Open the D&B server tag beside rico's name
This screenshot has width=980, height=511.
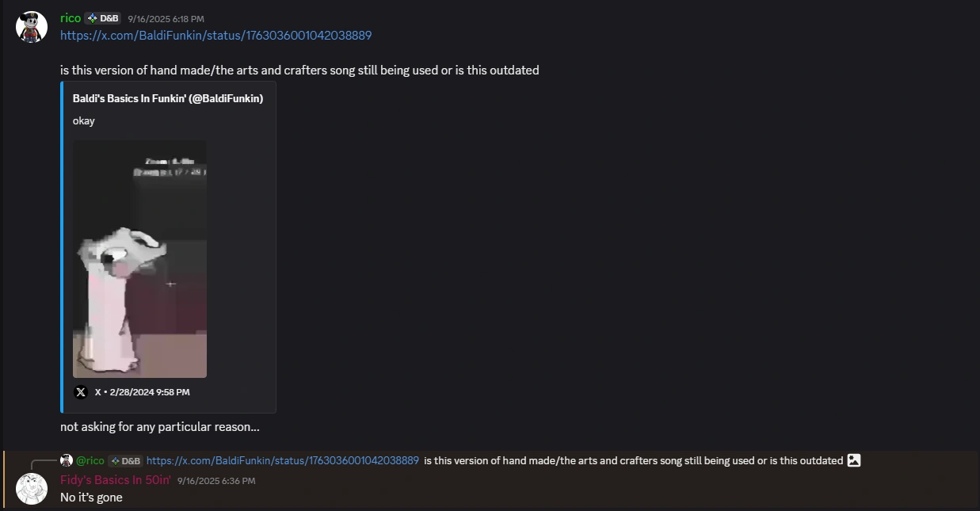[x=103, y=18]
